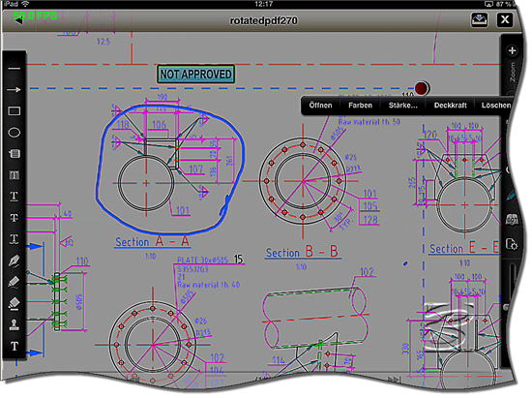Select the Free text tool at toolbar bottom
This screenshot has height=398, width=532.
14,346
